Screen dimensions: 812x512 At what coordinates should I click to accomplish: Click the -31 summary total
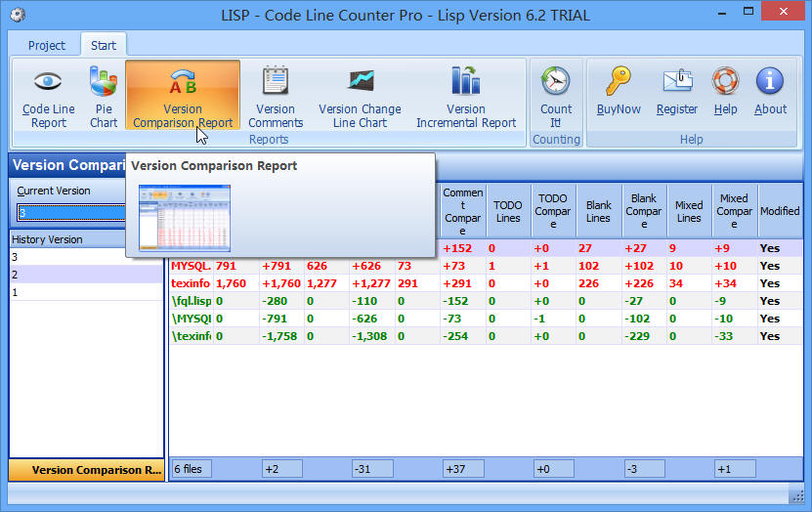[372, 469]
